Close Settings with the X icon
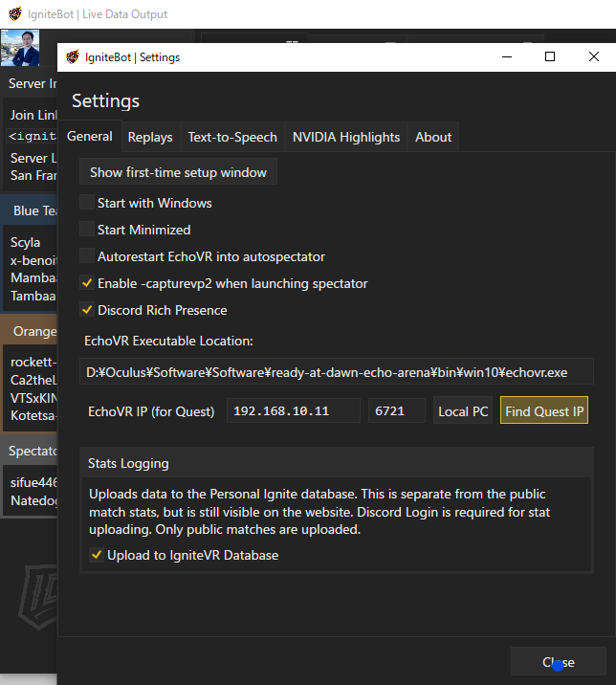Image resolution: width=616 pixels, height=685 pixels. point(594,56)
